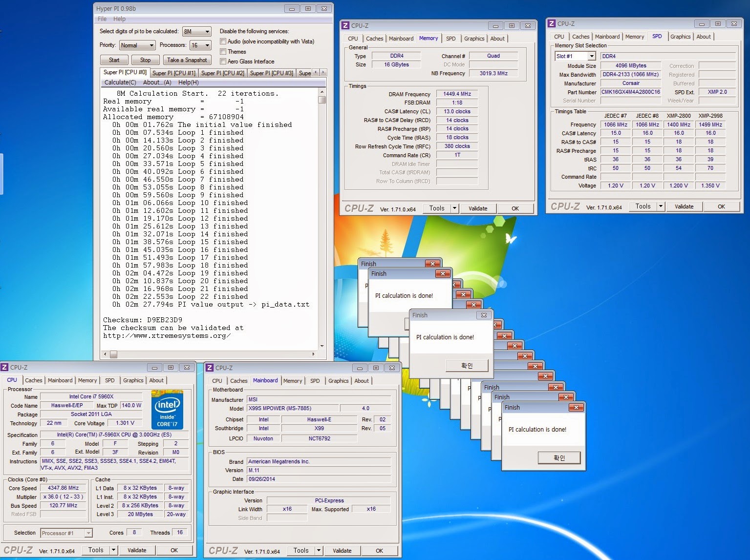Image resolution: width=750 pixels, height=560 pixels.
Task: Expand the Tools arrow in the motherboard info CPU-Z window
Action: point(319,551)
